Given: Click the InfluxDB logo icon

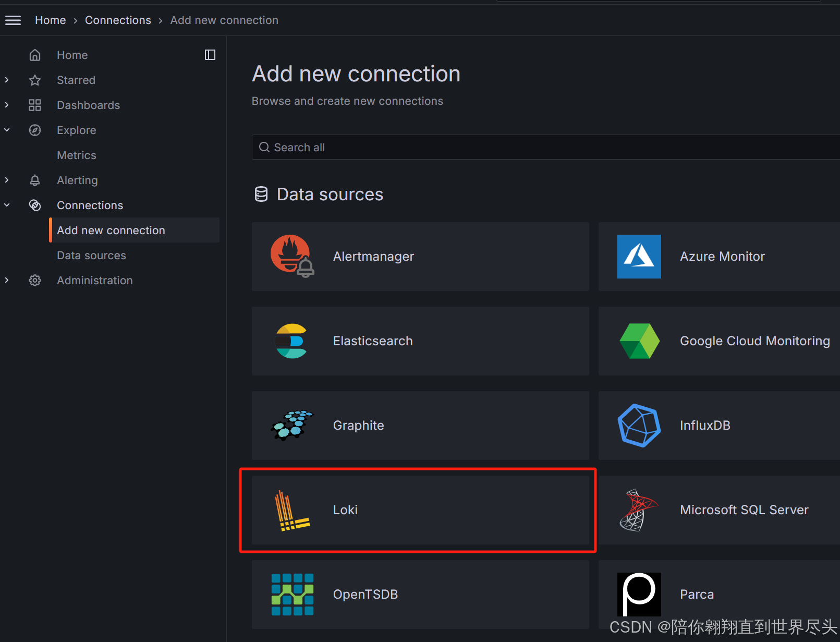Looking at the screenshot, I should click(x=639, y=426).
